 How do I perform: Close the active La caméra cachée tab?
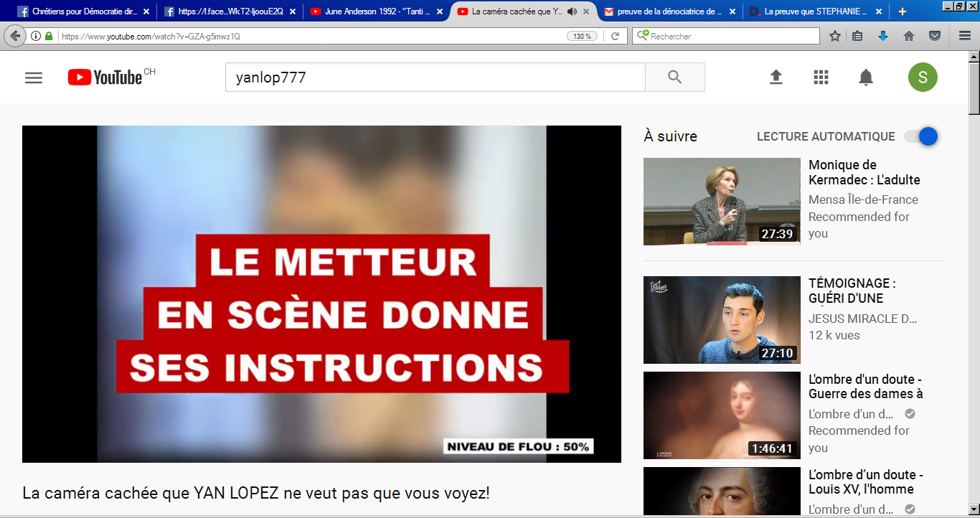point(586,11)
